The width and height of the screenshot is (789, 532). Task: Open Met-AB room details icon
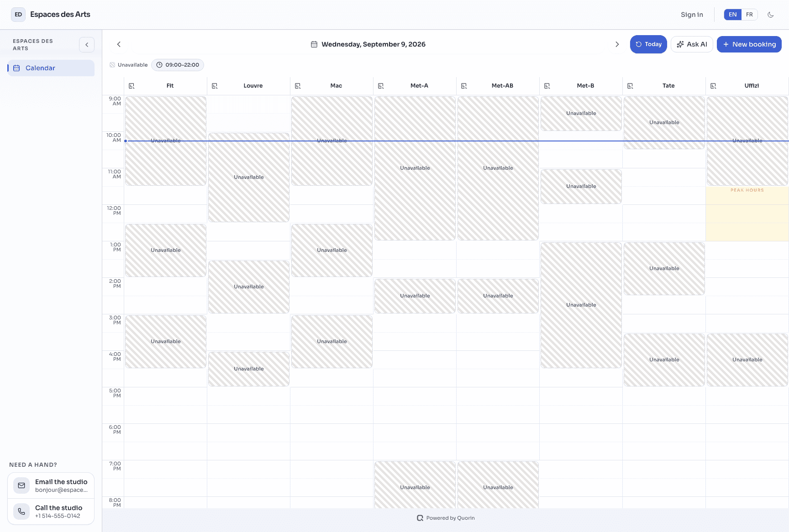(464, 86)
